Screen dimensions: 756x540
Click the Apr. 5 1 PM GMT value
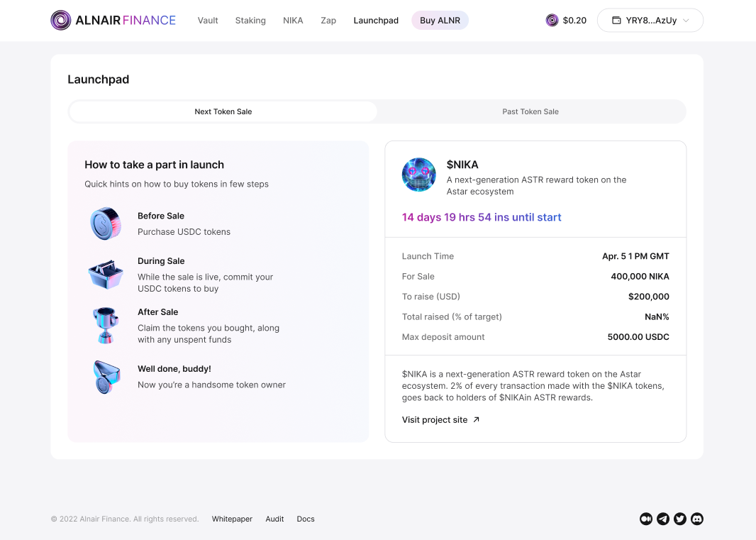(635, 256)
